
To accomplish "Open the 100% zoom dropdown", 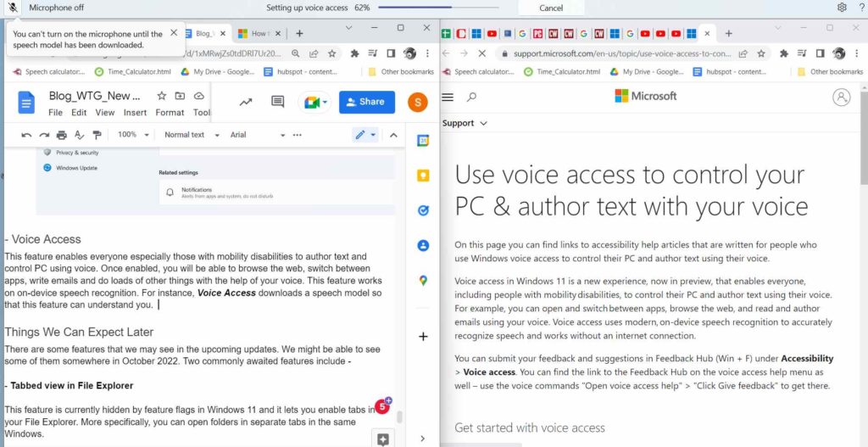I will 133,135.
